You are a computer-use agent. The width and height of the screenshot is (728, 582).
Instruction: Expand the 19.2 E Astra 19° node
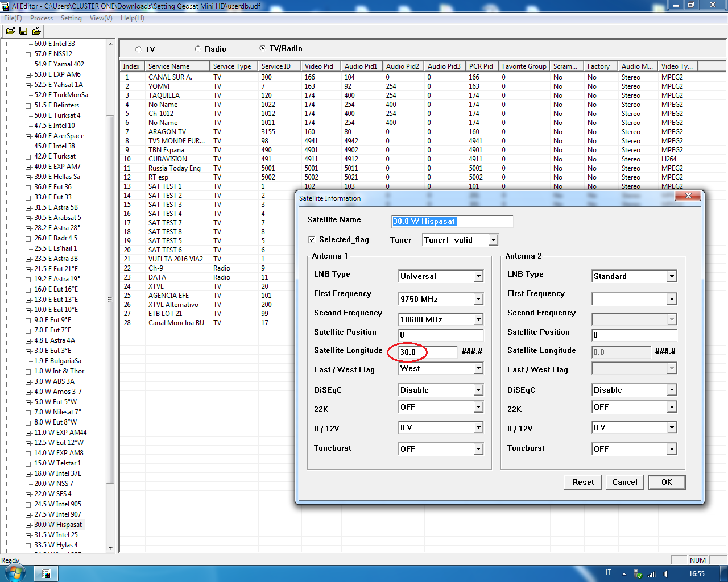[x=28, y=280]
